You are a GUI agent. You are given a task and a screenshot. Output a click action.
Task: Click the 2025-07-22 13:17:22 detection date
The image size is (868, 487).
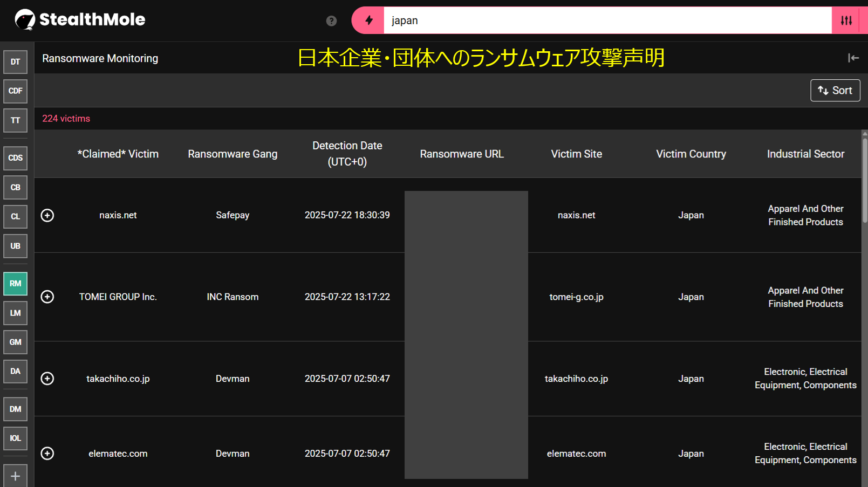(347, 297)
